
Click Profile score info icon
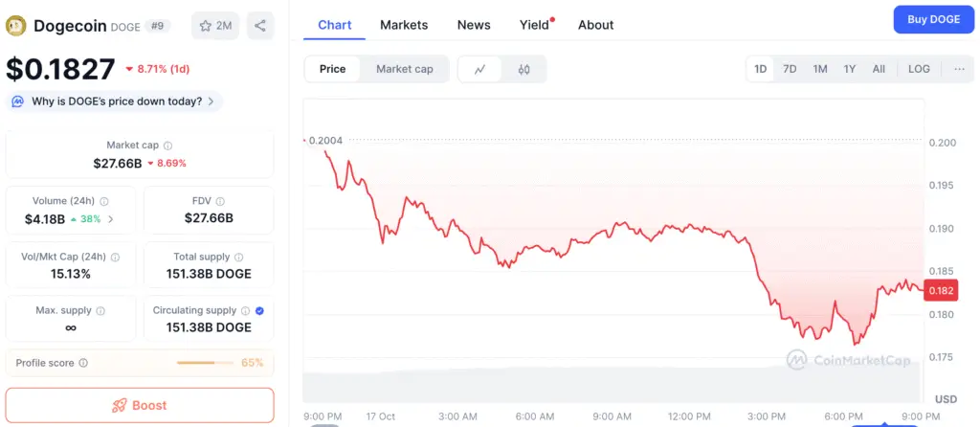pyautogui.click(x=83, y=363)
